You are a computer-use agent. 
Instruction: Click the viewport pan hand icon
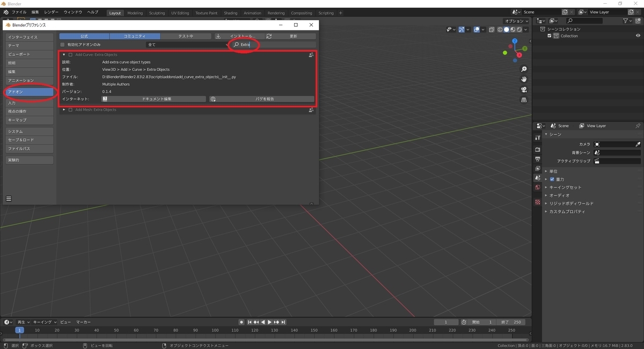click(524, 79)
